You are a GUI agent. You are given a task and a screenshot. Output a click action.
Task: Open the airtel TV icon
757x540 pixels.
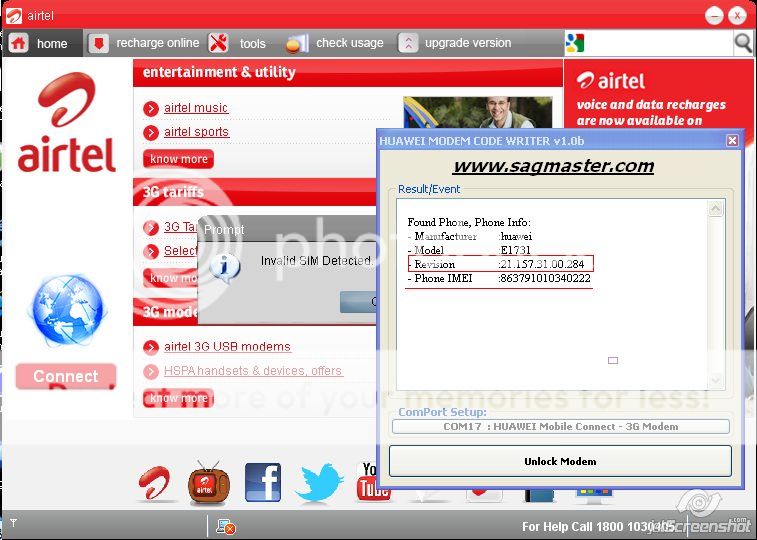click(x=209, y=483)
